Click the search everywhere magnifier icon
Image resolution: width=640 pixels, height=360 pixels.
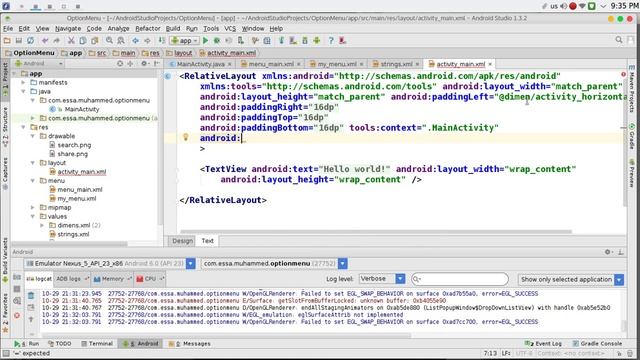click(x=619, y=40)
